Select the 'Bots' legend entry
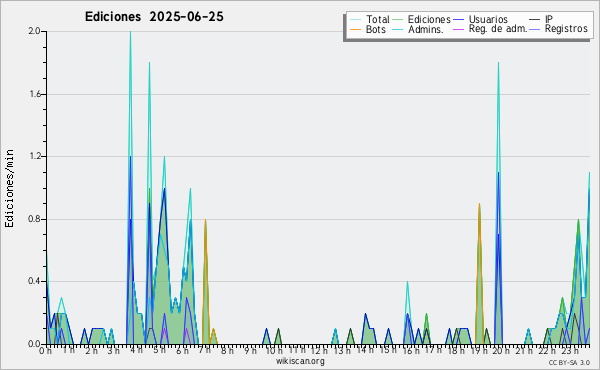Screen dimensions: 600x370 pos(375,29)
